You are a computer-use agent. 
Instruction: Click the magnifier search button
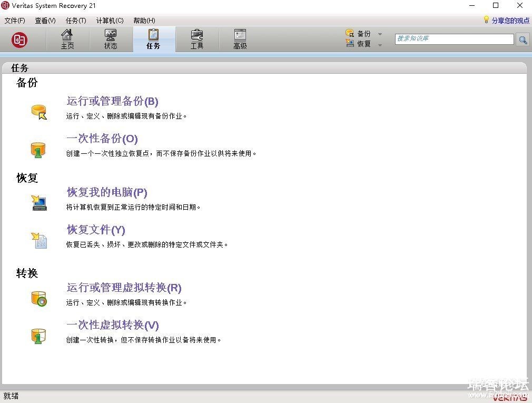523,40
